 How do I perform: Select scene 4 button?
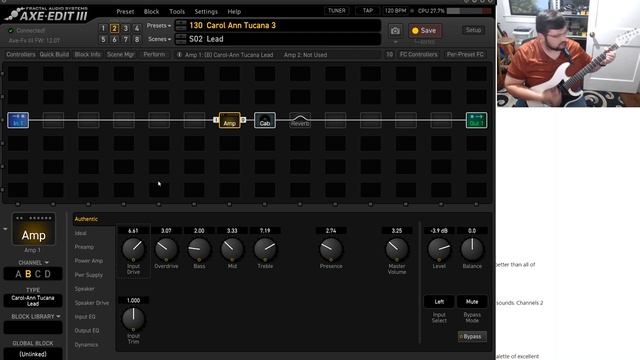click(x=137, y=28)
